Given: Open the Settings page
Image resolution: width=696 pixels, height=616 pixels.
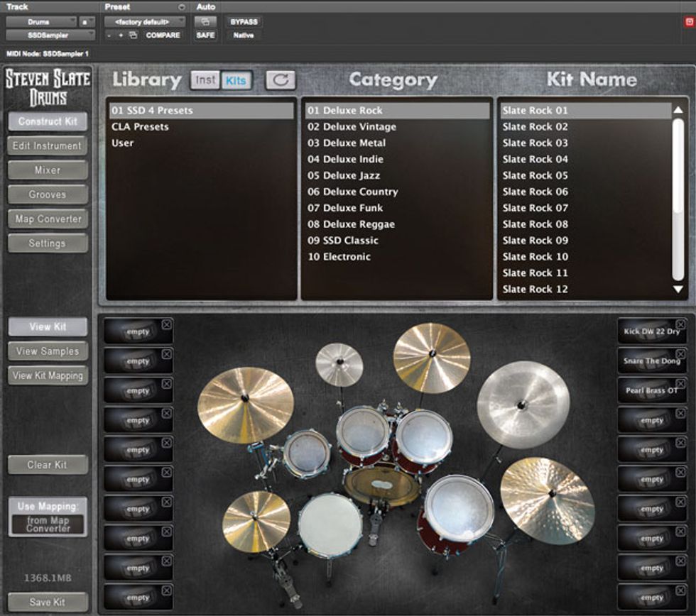Looking at the screenshot, I should click(x=48, y=243).
